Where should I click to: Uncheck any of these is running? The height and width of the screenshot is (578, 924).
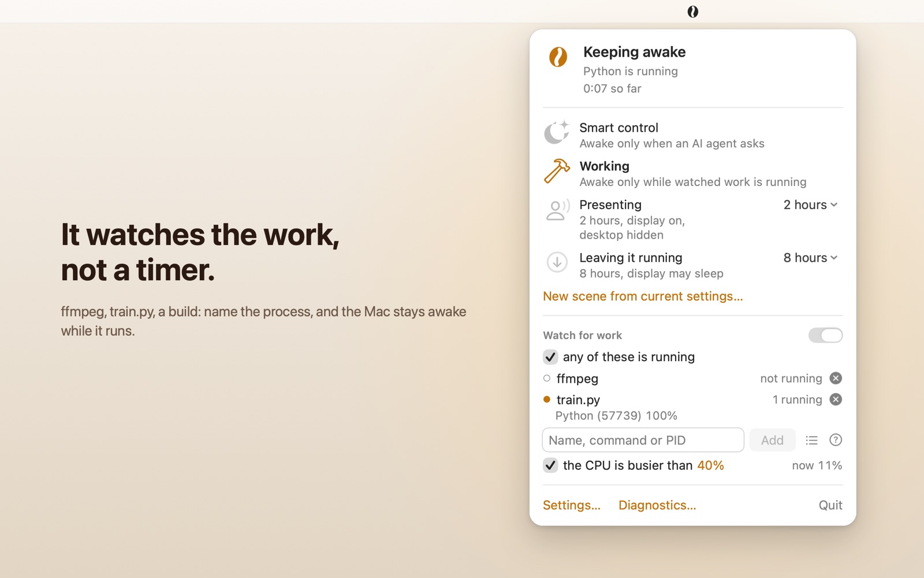click(x=550, y=357)
